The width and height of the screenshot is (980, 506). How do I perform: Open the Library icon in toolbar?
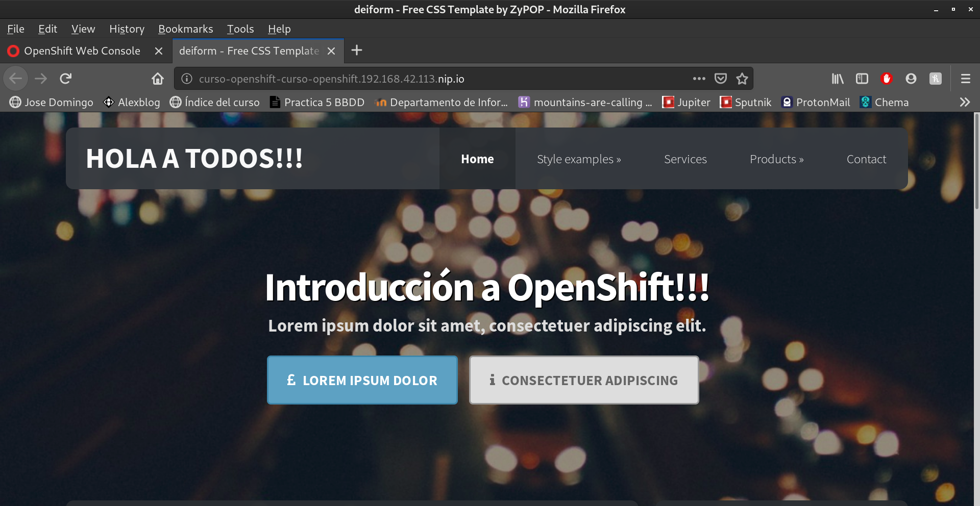[x=837, y=79]
